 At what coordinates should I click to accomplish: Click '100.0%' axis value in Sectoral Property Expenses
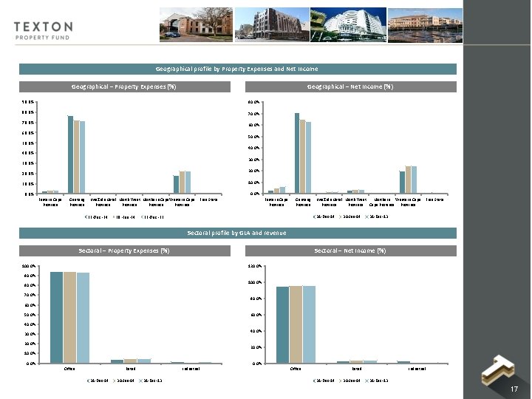[x=29, y=266]
